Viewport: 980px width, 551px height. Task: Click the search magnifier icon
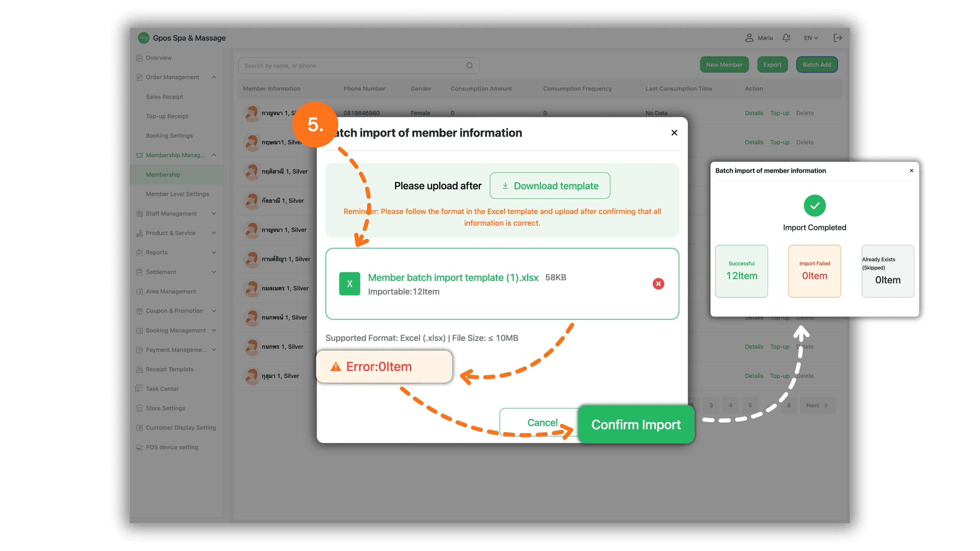470,65
